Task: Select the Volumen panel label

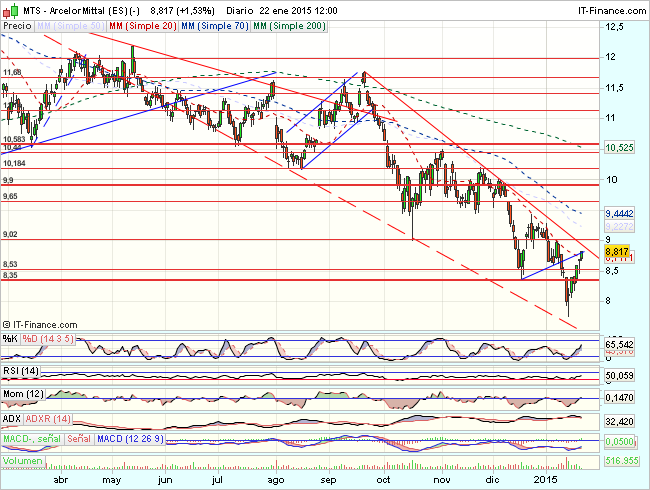Action: tap(22, 460)
